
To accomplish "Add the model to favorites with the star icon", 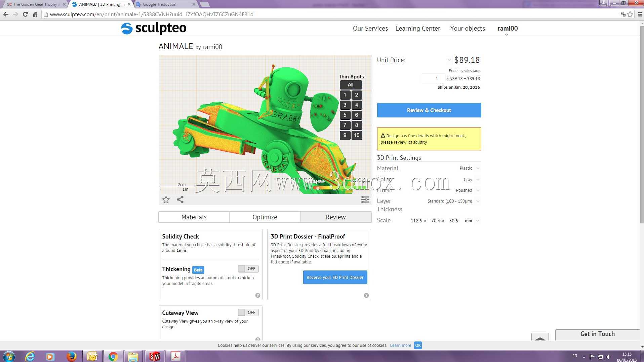I will (166, 200).
